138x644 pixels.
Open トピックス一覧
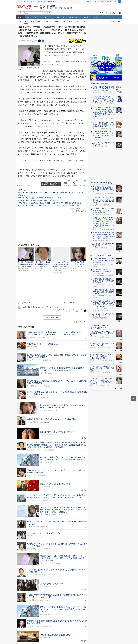coord(115,21)
